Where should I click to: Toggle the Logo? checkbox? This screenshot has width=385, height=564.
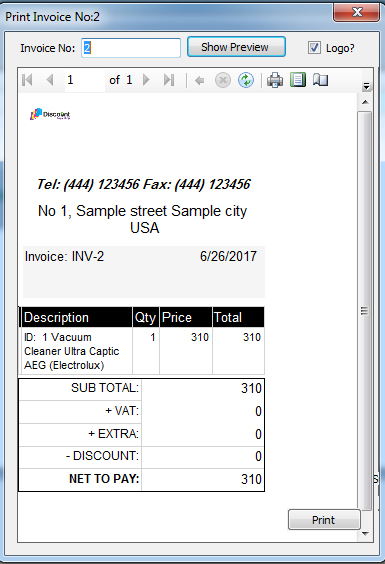tap(314, 47)
